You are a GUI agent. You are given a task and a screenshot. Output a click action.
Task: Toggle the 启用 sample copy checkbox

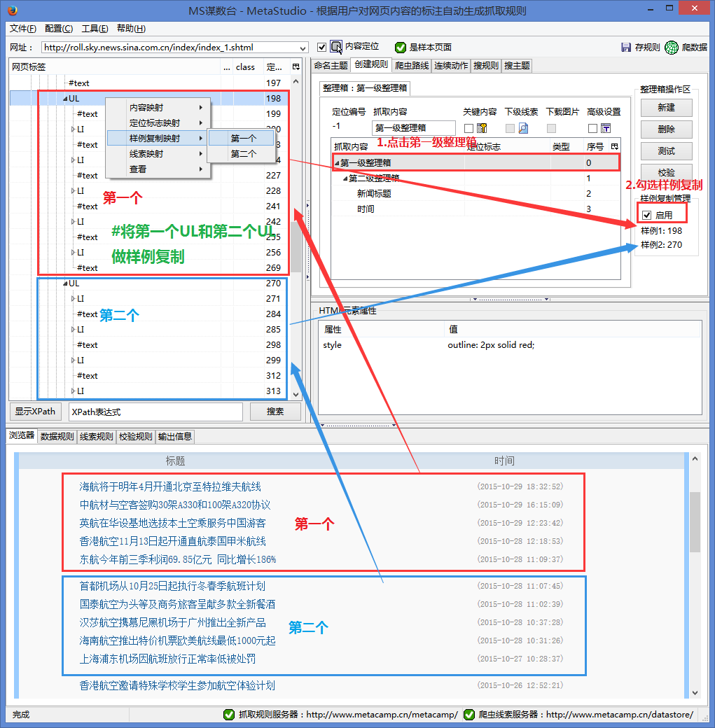646,215
